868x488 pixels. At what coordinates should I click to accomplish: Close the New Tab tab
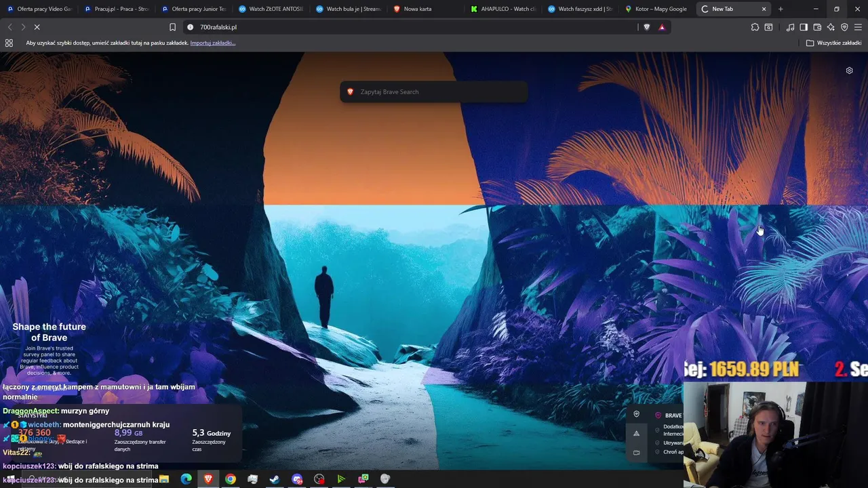click(764, 9)
